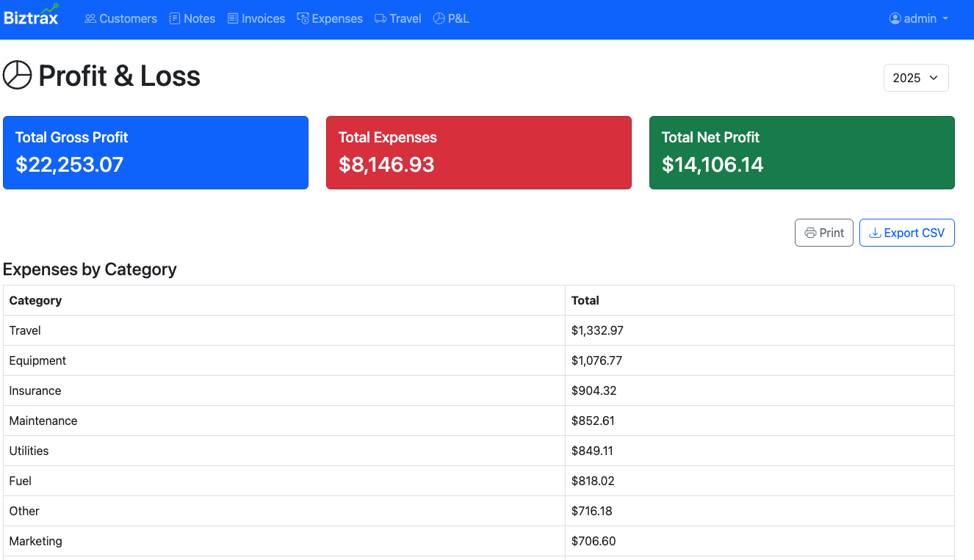Open the year selector chevron

pos(934,78)
